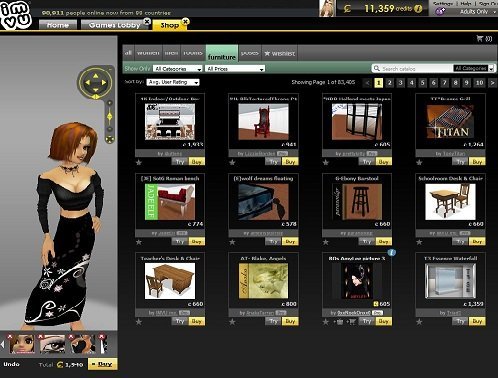Buy the Titan Bronze Grill item

pyautogui.click(x=477, y=162)
